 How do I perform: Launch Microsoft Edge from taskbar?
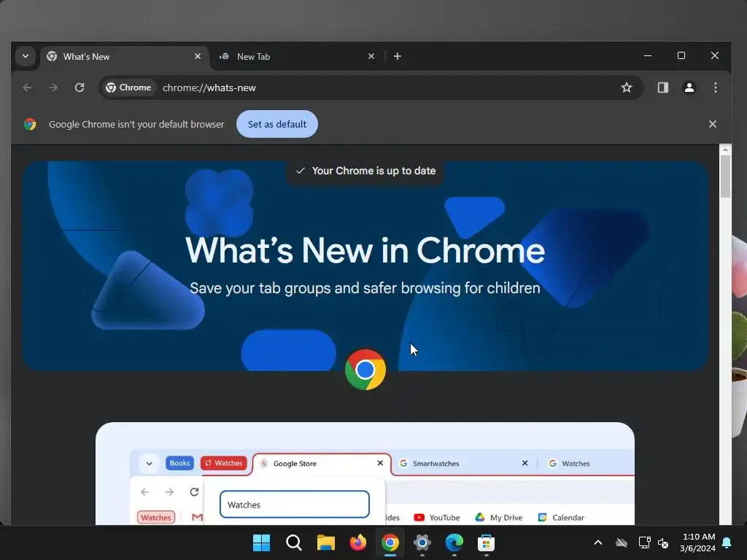coord(454,542)
